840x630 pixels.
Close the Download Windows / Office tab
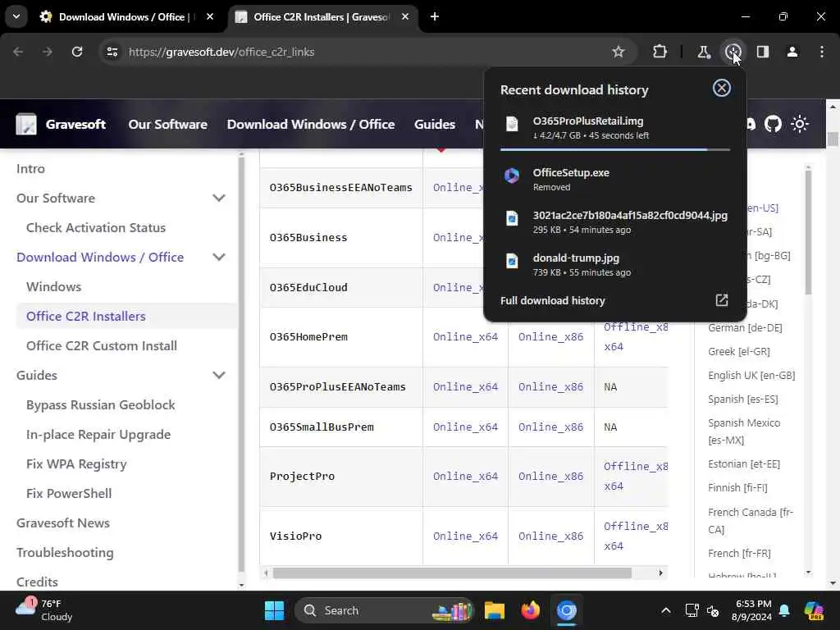coord(210,16)
